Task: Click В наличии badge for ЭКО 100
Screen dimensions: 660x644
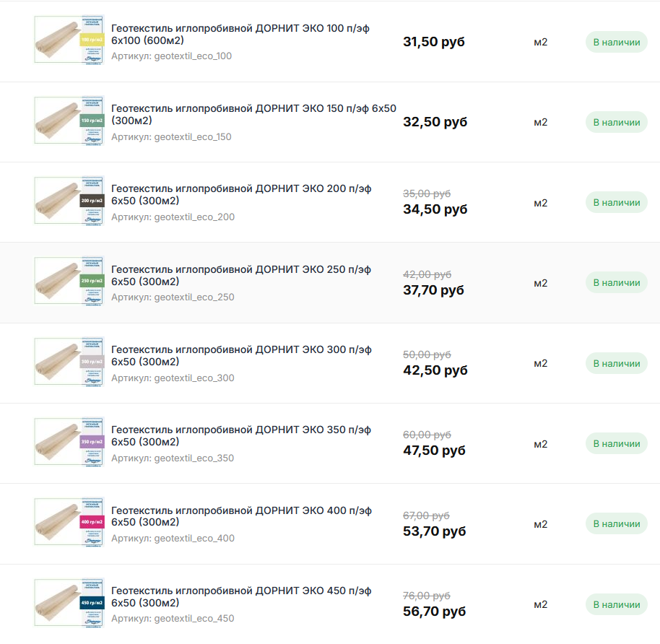Action: [x=616, y=42]
